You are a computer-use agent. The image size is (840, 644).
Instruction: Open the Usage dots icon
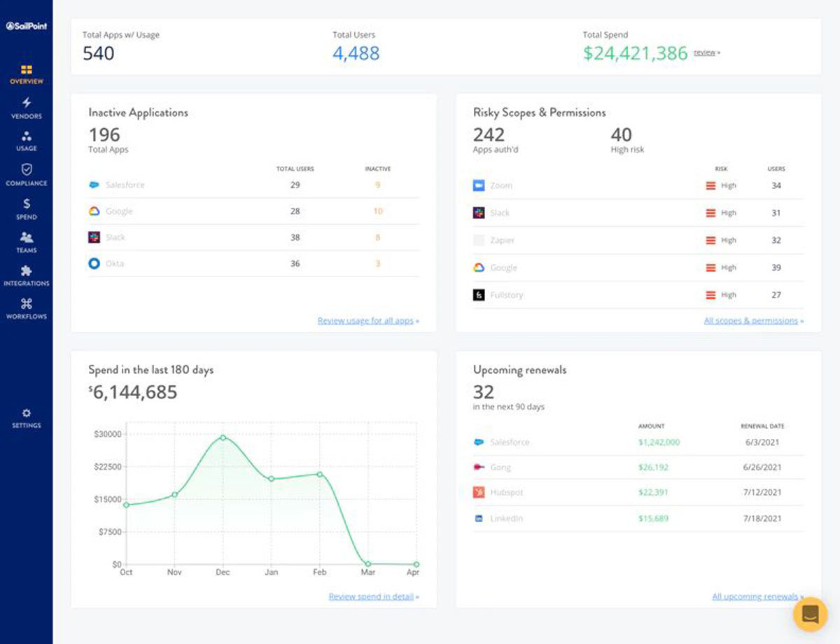[27, 136]
